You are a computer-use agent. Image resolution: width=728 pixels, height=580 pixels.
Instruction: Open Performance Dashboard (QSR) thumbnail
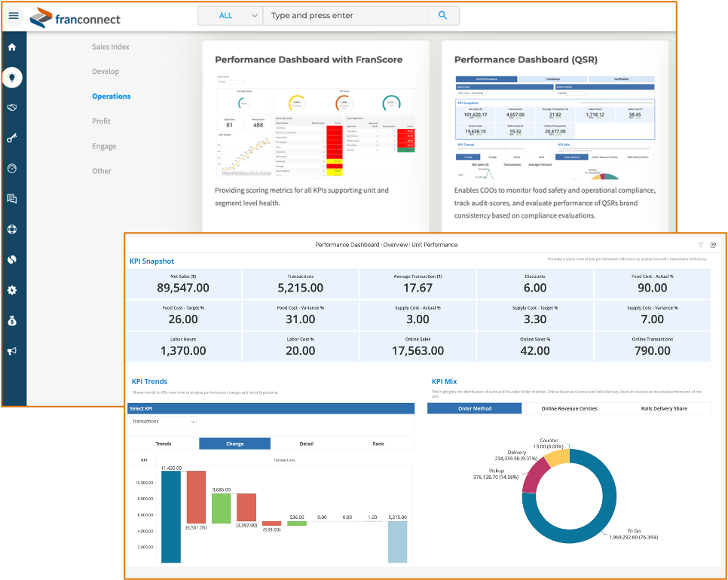click(555, 127)
